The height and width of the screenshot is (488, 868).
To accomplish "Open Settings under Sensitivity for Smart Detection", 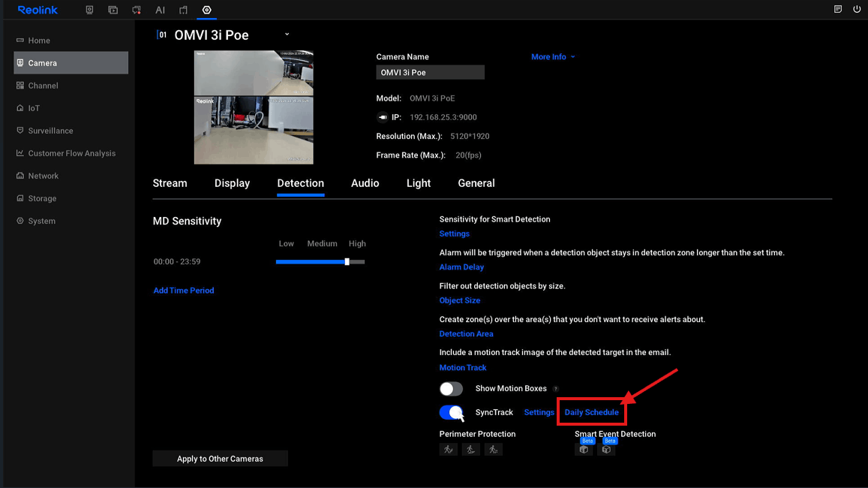I will coord(455,233).
